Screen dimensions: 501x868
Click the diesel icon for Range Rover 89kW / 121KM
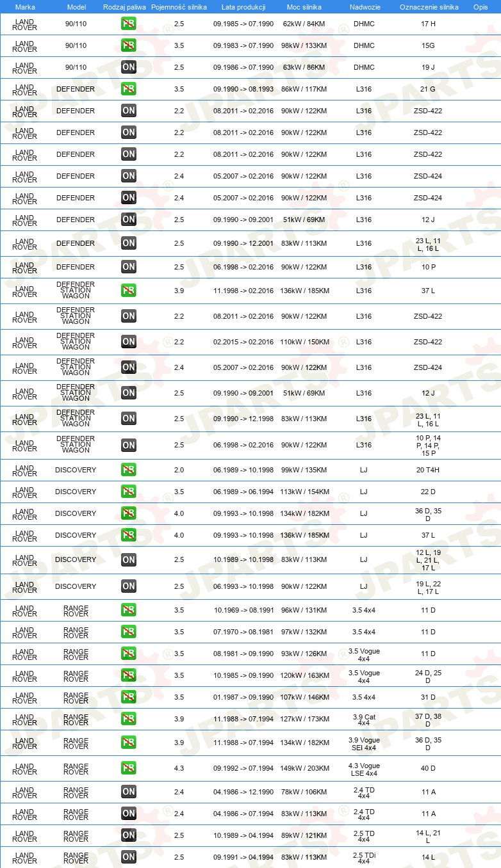click(x=129, y=835)
